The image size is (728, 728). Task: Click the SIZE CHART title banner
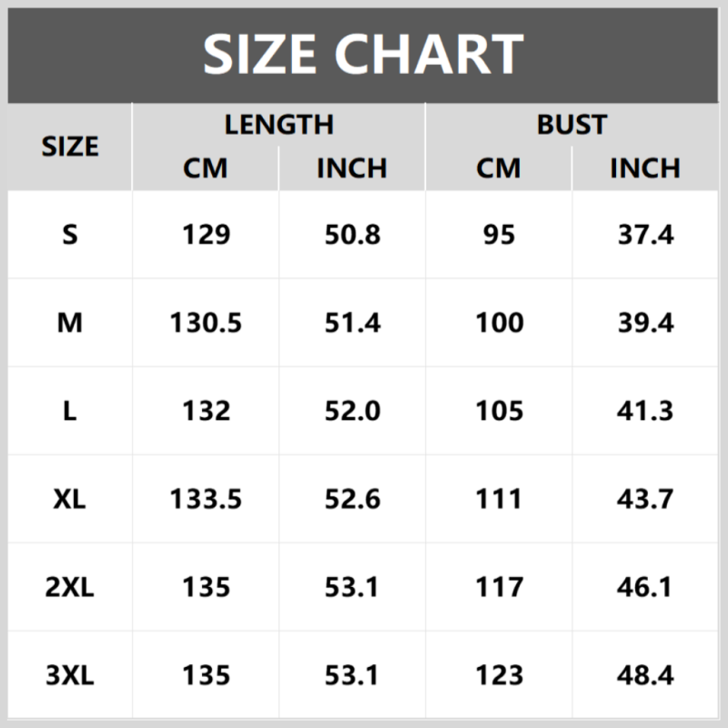(363, 54)
